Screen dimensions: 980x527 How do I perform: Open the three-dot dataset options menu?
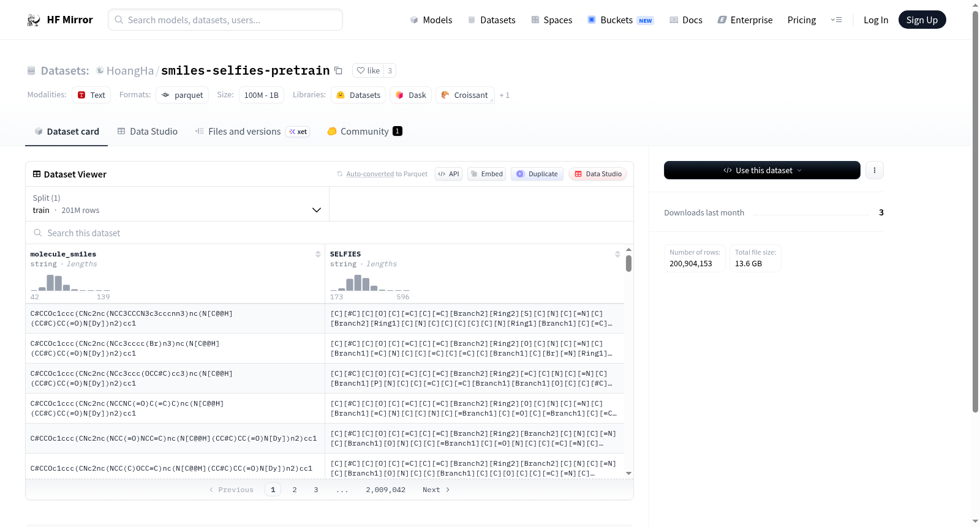click(x=875, y=170)
